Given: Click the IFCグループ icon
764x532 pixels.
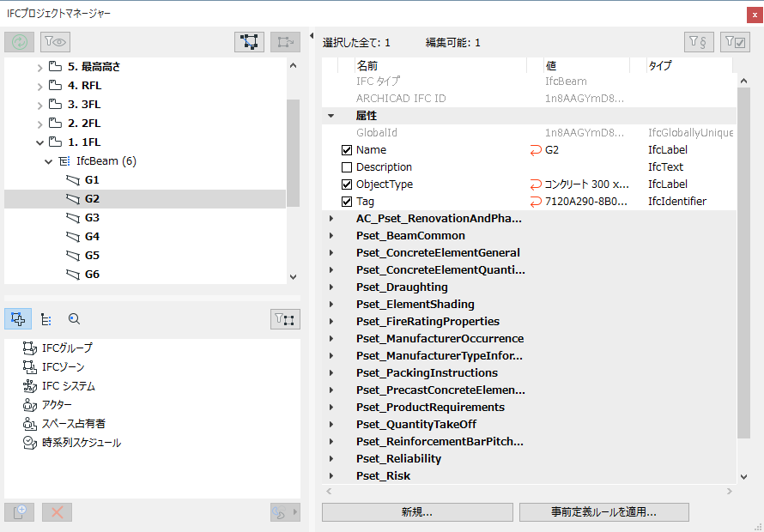Looking at the screenshot, I should pos(30,348).
